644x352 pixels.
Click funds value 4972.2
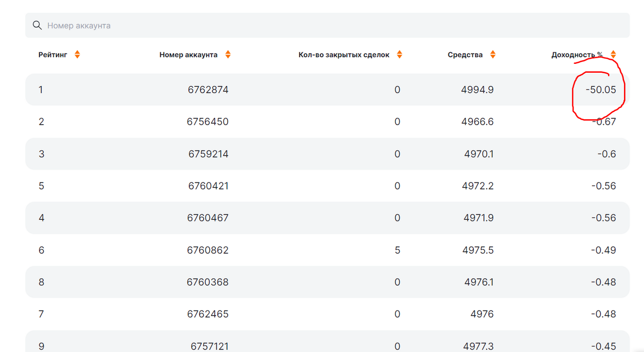tap(478, 186)
